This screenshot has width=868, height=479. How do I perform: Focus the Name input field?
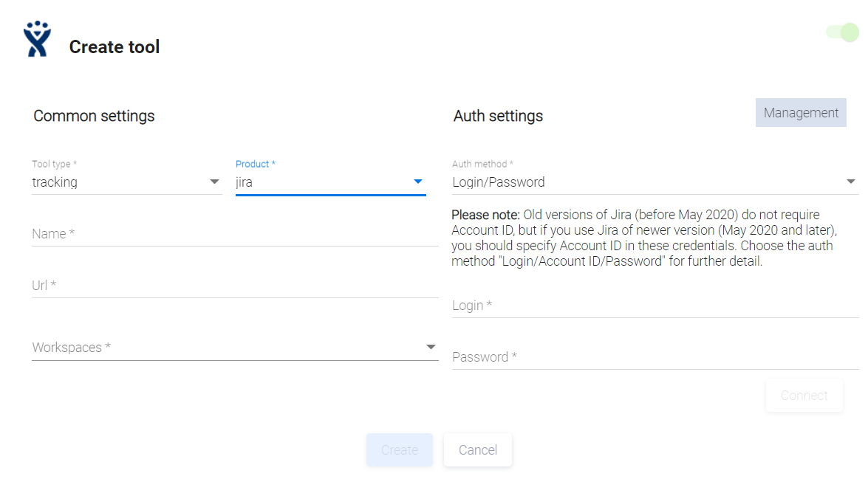click(235, 234)
